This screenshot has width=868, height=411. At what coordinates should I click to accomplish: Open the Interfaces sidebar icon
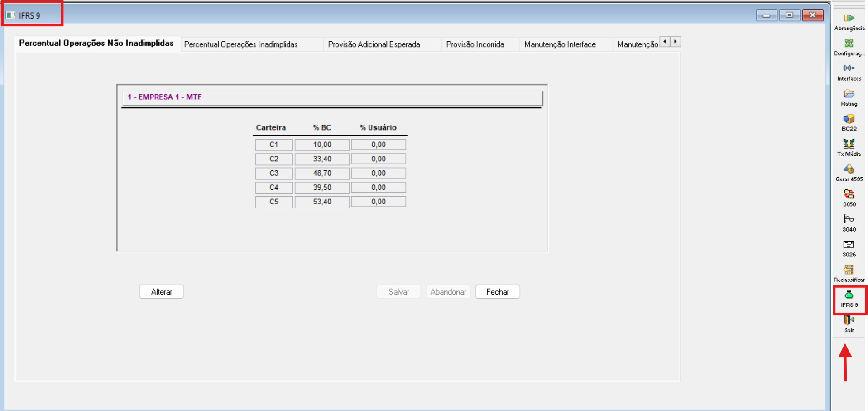pos(849,73)
